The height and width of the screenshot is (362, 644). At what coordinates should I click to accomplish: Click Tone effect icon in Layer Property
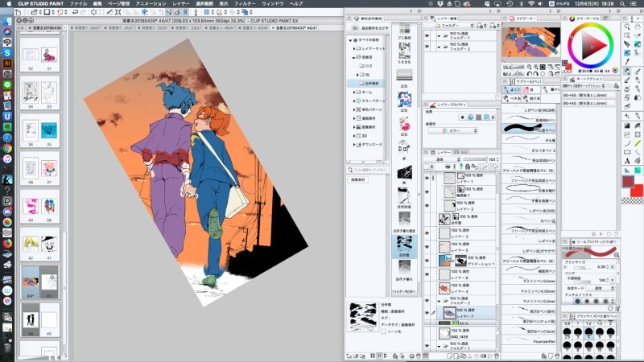[x=478, y=117]
